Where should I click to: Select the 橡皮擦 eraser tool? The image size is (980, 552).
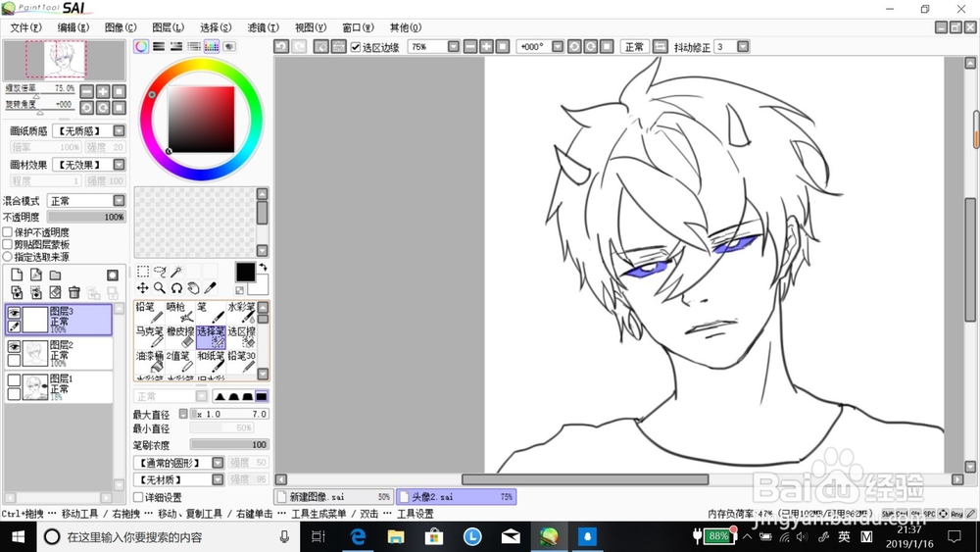click(180, 337)
